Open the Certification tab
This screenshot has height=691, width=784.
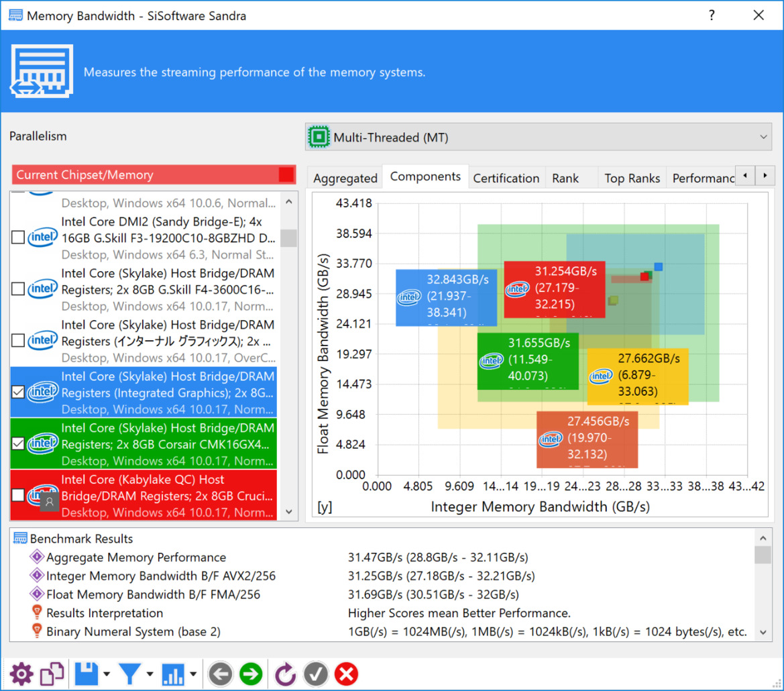[506, 178]
